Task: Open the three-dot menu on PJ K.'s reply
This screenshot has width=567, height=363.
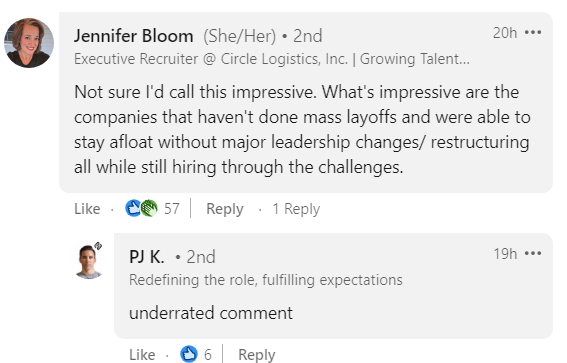Action: [533, 253]
